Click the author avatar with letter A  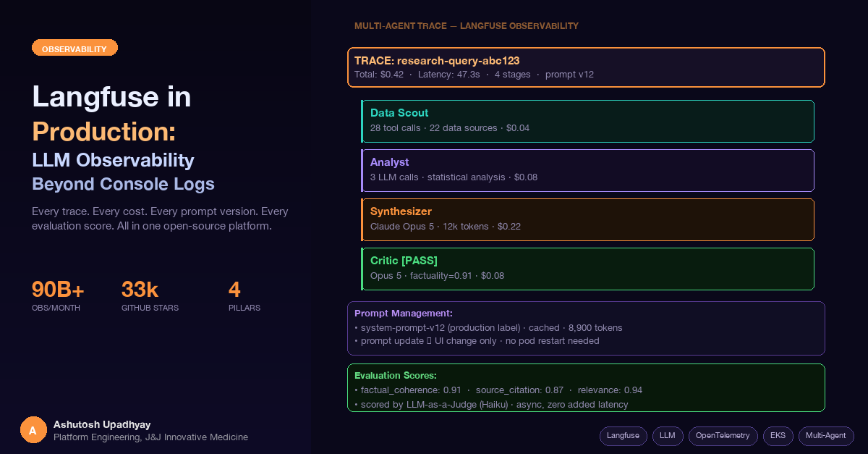point(33,430)
